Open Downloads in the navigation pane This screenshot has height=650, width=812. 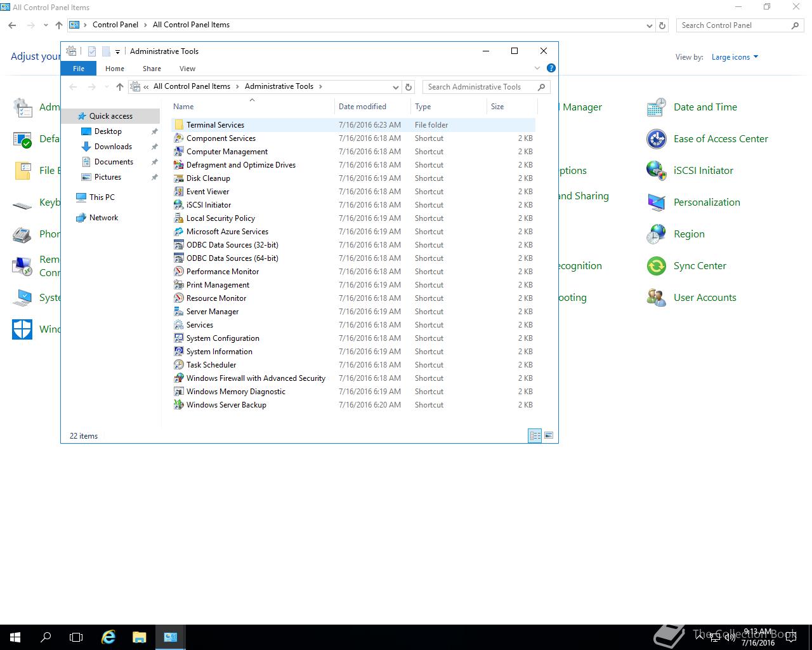tap(113, 147)
